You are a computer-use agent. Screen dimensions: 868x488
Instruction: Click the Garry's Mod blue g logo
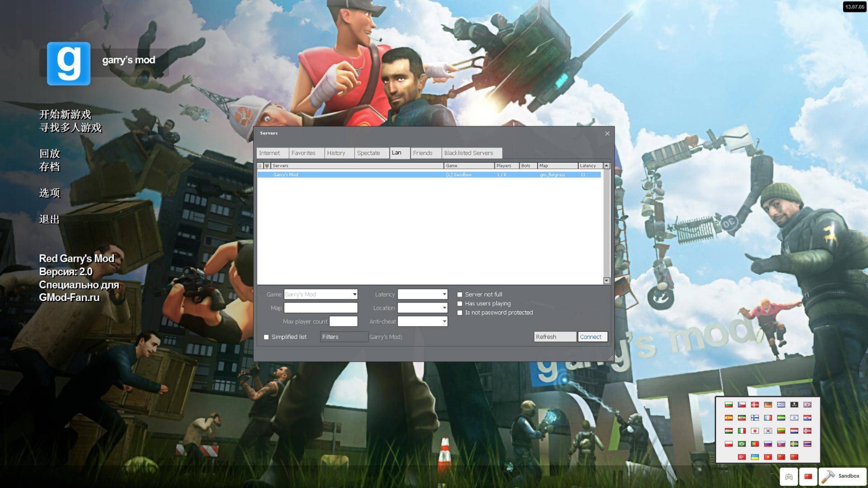point(68,63)
